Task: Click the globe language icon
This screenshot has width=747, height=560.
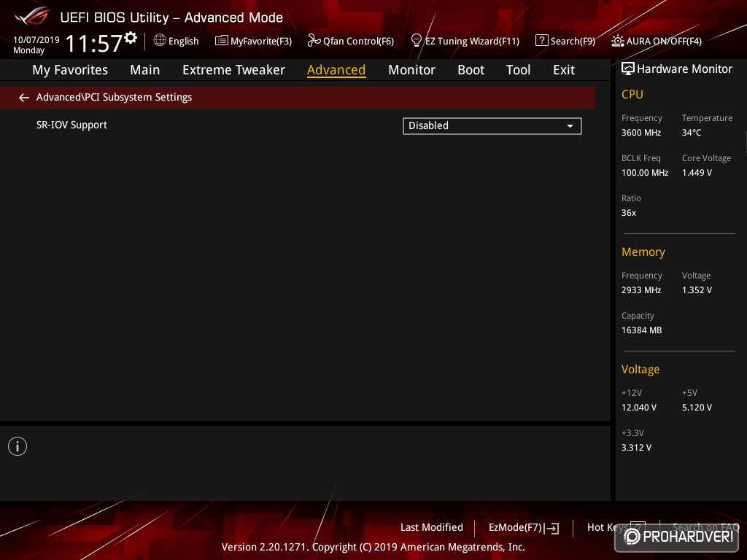Action: [x=160, y=41]
